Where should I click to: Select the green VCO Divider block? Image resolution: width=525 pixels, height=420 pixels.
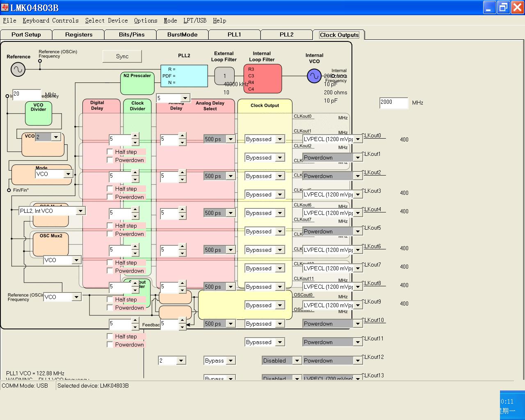coord(39,114)
